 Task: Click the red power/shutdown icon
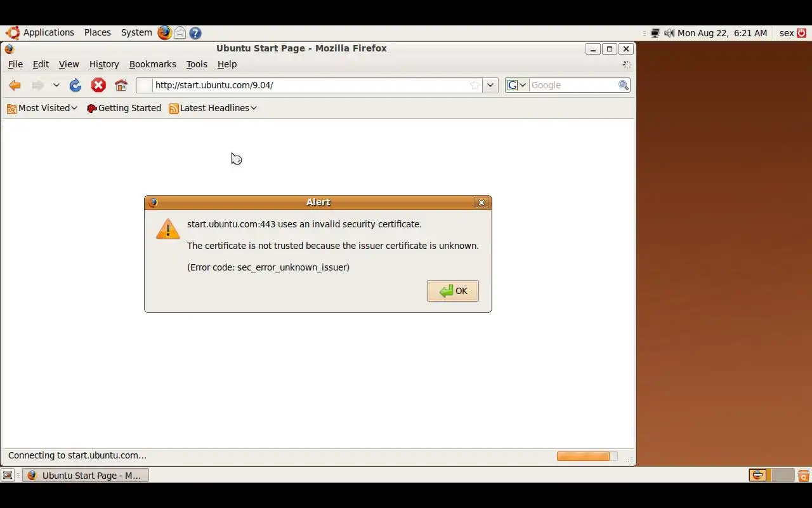[x=802, y=33]
